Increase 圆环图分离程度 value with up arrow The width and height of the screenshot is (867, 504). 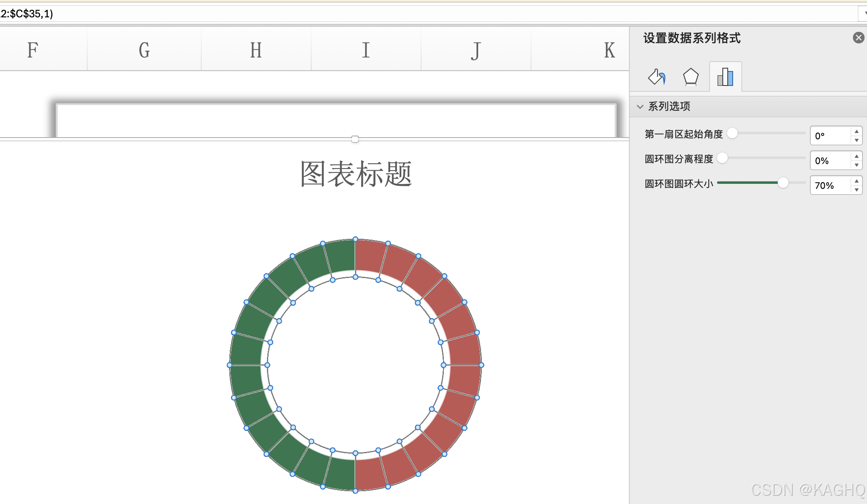point(857,157)
